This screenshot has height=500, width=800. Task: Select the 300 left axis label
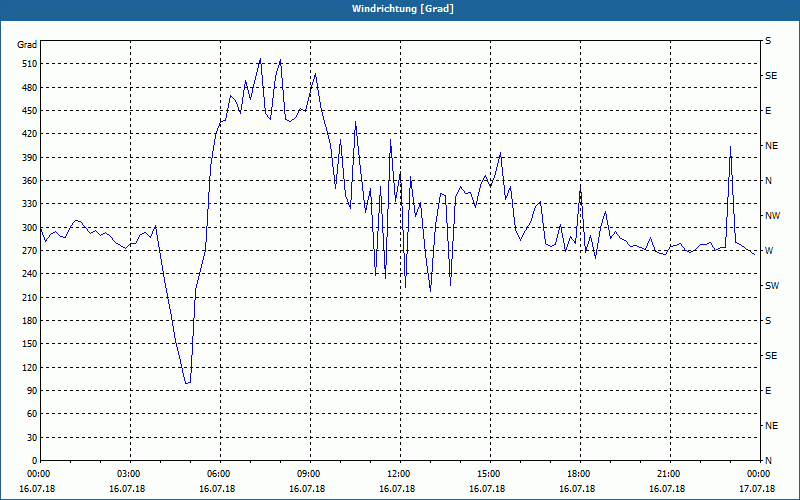[29, 228]
